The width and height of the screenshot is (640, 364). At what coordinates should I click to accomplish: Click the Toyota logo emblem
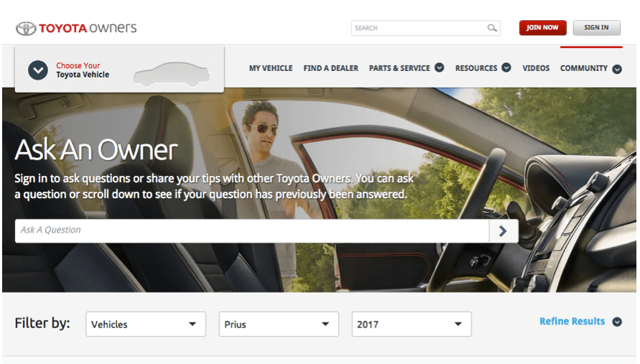(x=26, y=29)
